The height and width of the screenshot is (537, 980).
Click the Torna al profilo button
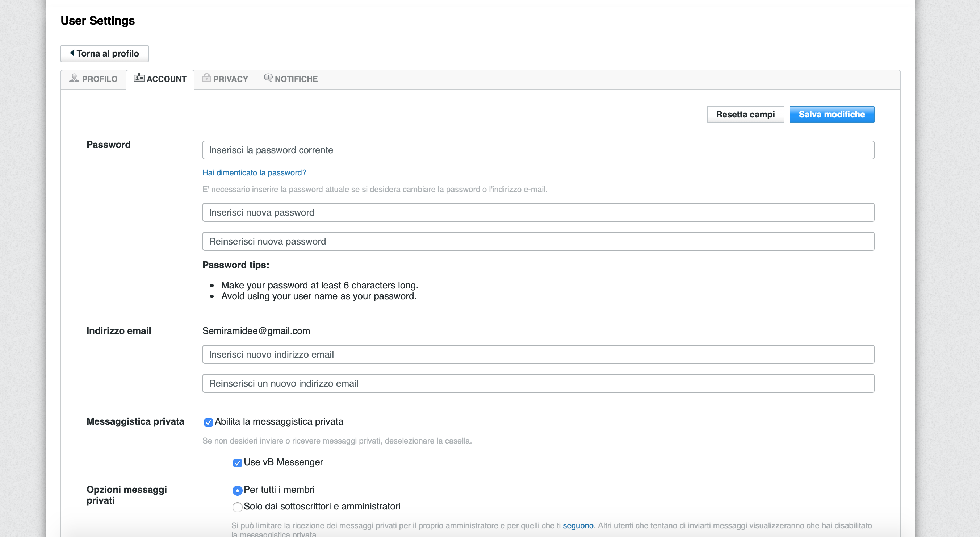pos(105,54)
